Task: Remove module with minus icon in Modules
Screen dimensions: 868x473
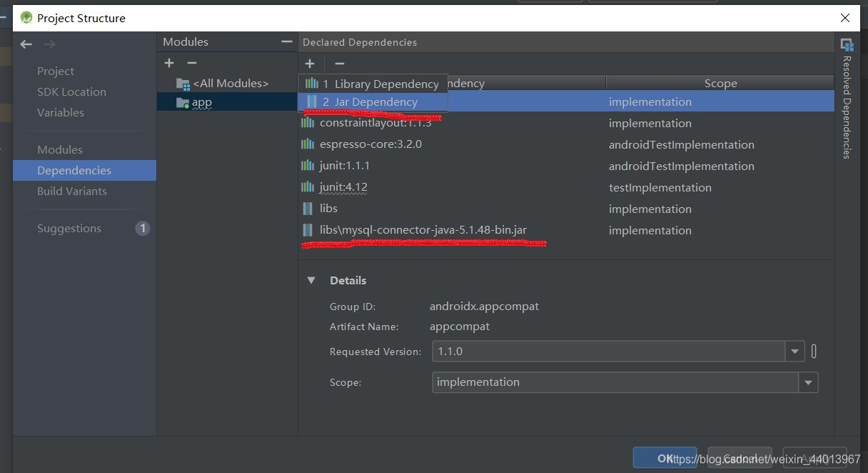Action: click(x=191, y=63)
